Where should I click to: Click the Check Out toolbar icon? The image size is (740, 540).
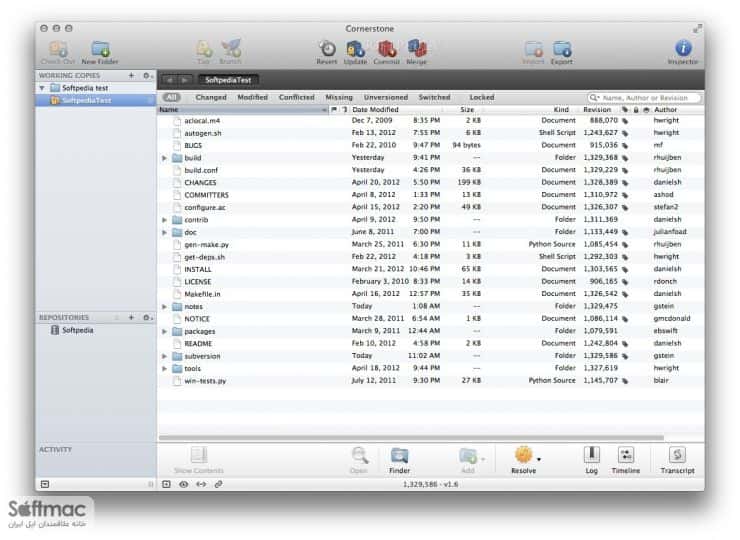click(x=59, y=49)
